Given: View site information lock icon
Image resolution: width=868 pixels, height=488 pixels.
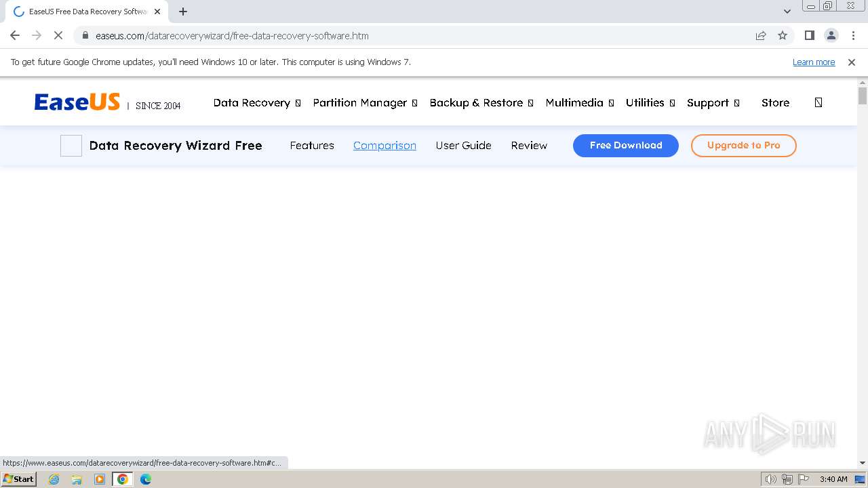Looking at the screenshot, I should (x=85, y=35).
